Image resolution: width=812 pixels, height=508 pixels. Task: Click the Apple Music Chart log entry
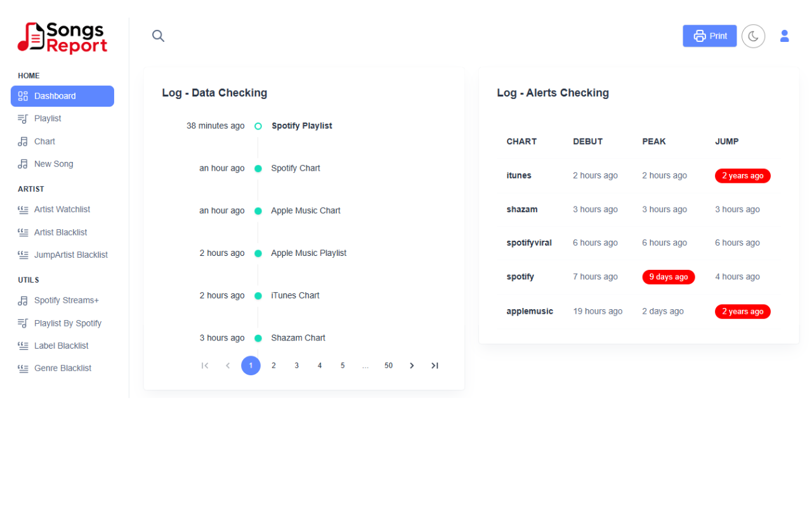coord(306,211)
